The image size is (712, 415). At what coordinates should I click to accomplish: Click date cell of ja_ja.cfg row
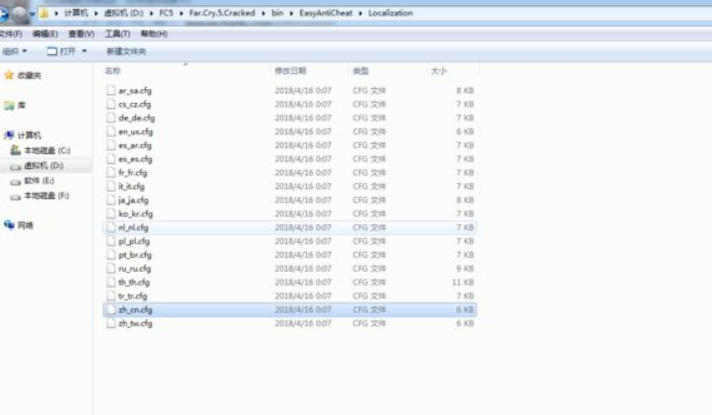click(x=303, y=200)
